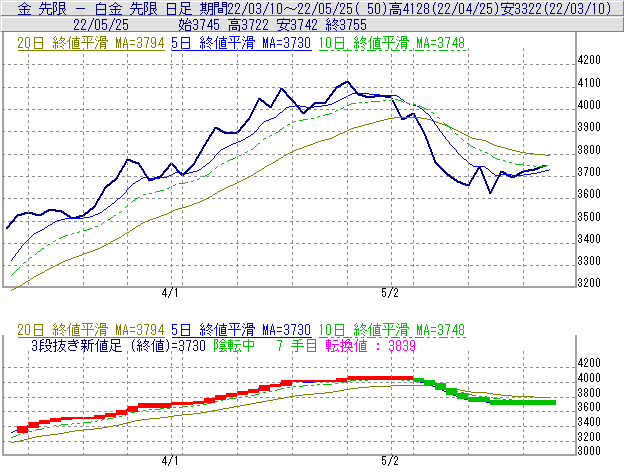Click the 3400 axis label on lower chart

589,422
